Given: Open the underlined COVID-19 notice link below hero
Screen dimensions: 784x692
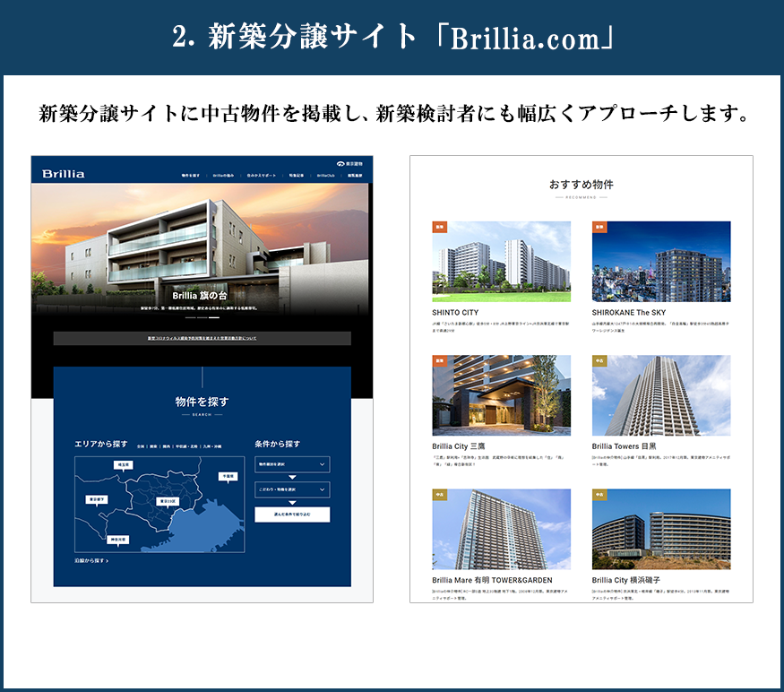Looking at the screenshot, I should tap(202, 338).
